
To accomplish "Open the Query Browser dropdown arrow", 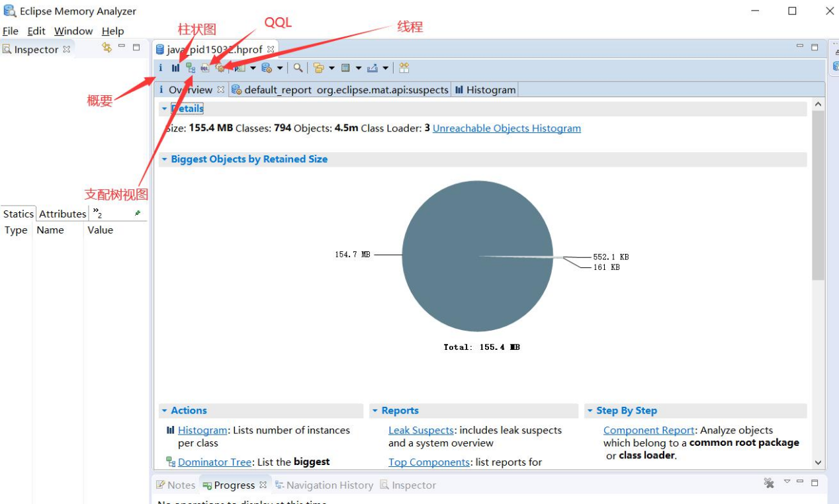I will (279, 68).
